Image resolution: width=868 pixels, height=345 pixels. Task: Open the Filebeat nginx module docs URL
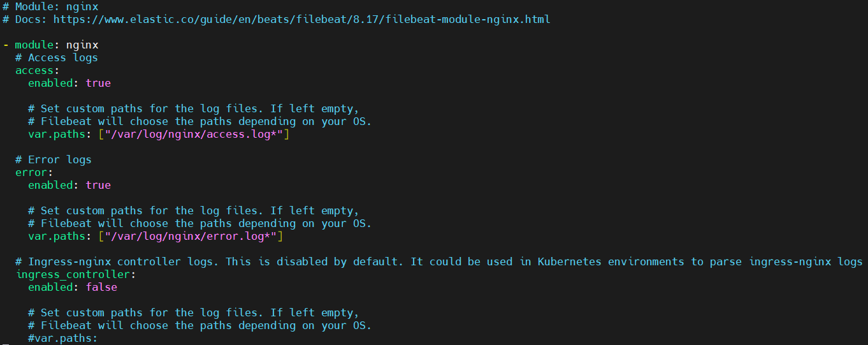click(301, 19)
